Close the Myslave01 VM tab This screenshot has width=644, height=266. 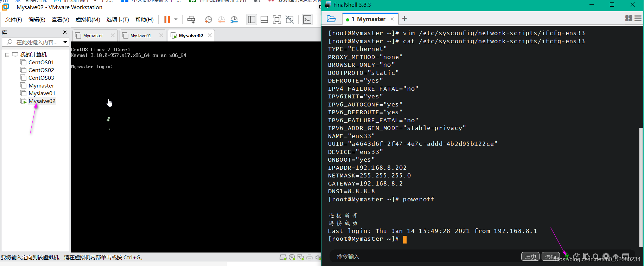(161, 35)
